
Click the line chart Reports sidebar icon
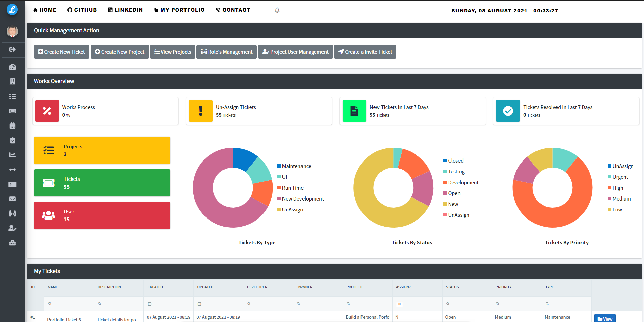point(13,154)
